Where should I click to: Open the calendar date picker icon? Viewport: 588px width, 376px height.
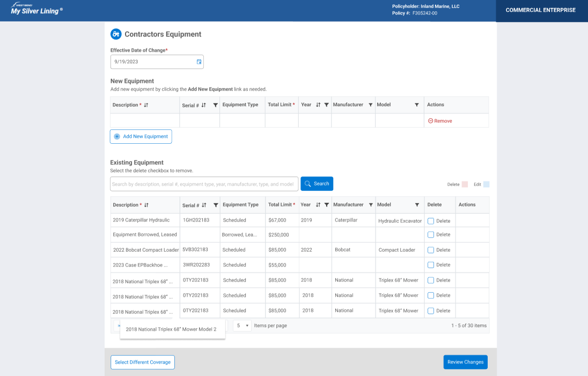tap(199, 62)
